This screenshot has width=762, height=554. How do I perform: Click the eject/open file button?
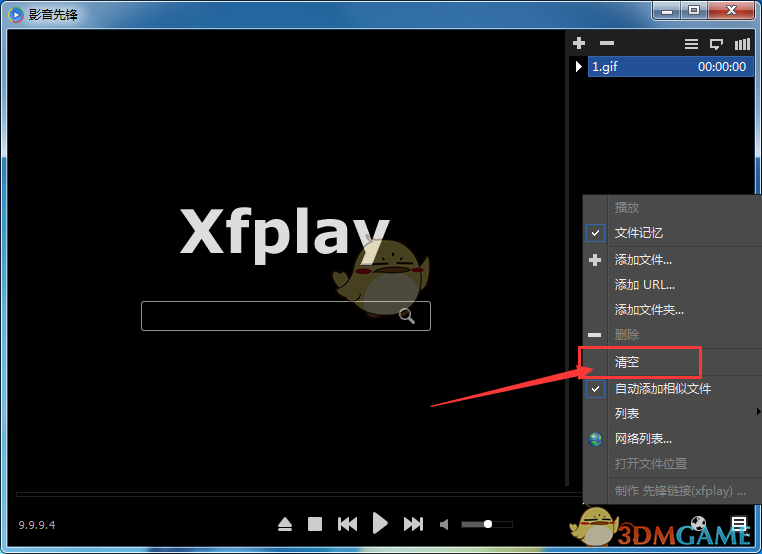click(285, 524)
